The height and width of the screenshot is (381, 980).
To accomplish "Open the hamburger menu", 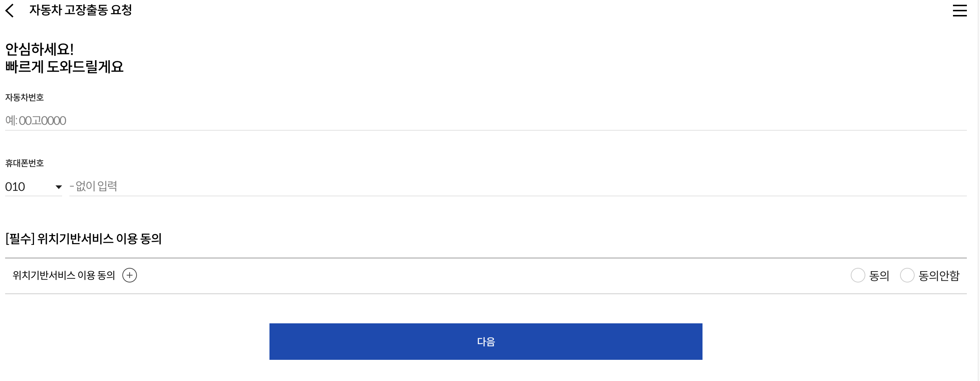I will (959, 11).
